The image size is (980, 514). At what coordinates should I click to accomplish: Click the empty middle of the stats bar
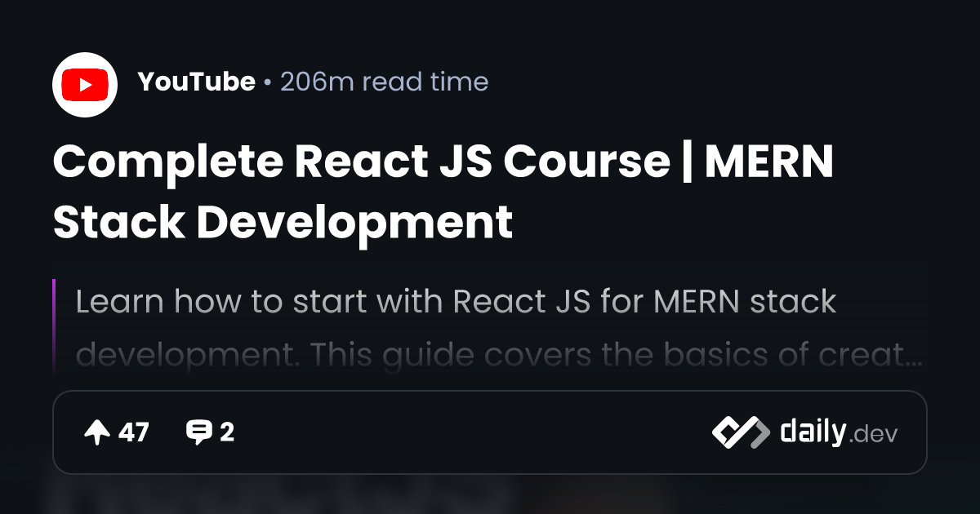[x=474, y=432]
